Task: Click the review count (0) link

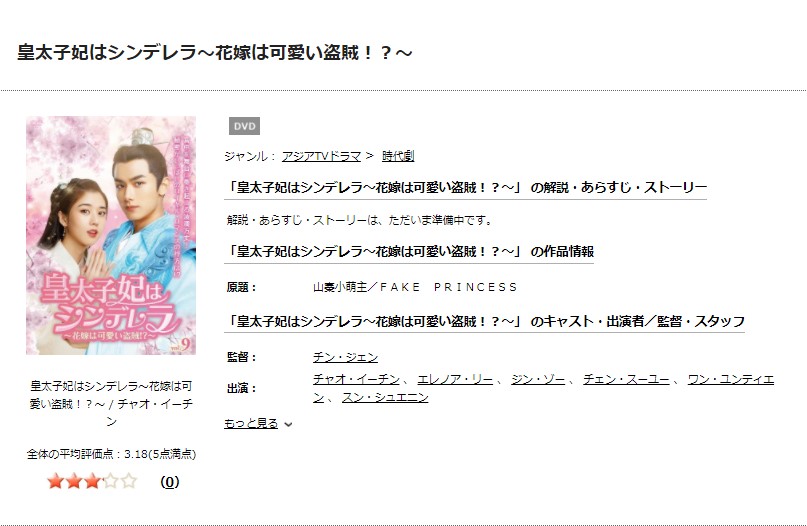Action: 170,482
